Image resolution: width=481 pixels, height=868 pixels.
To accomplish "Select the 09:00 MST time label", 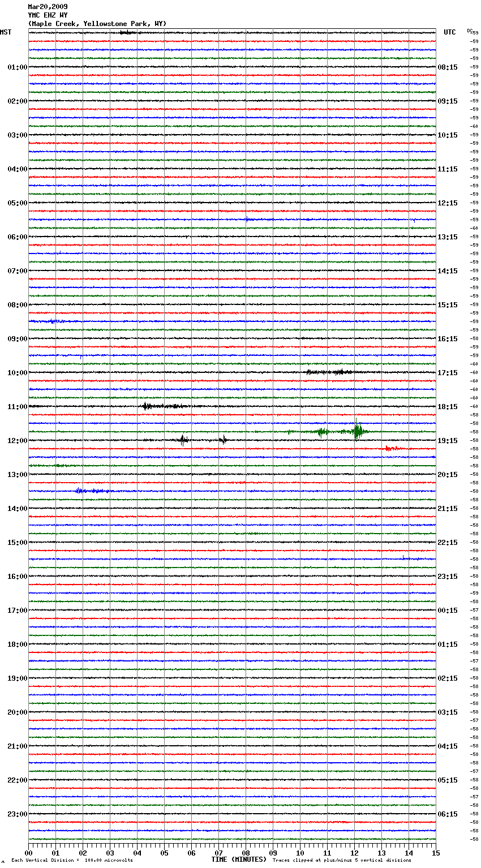I will tap(18, 339).
